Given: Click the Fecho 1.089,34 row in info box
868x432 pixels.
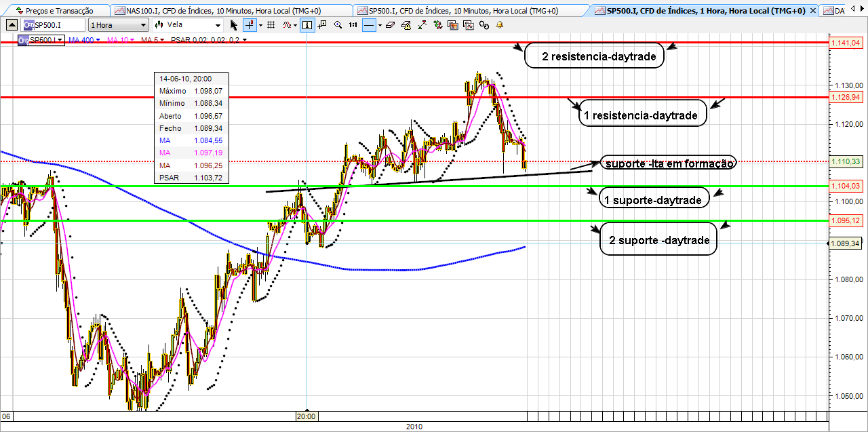Looking at the screenshot, I should pos(191,128).
